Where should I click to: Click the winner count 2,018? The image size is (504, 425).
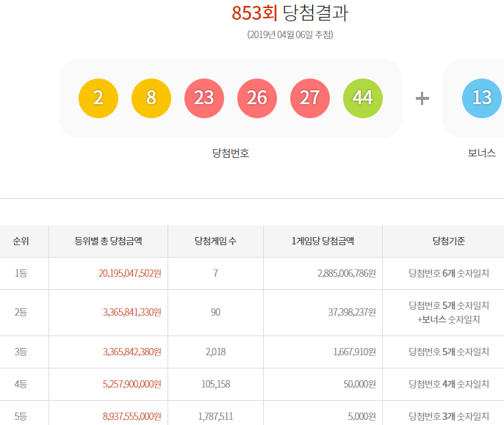click(x=215, y=352)
